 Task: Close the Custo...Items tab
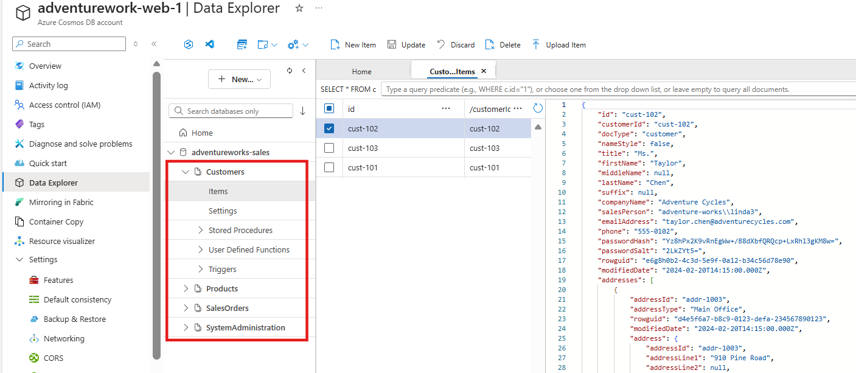(484, 71)
